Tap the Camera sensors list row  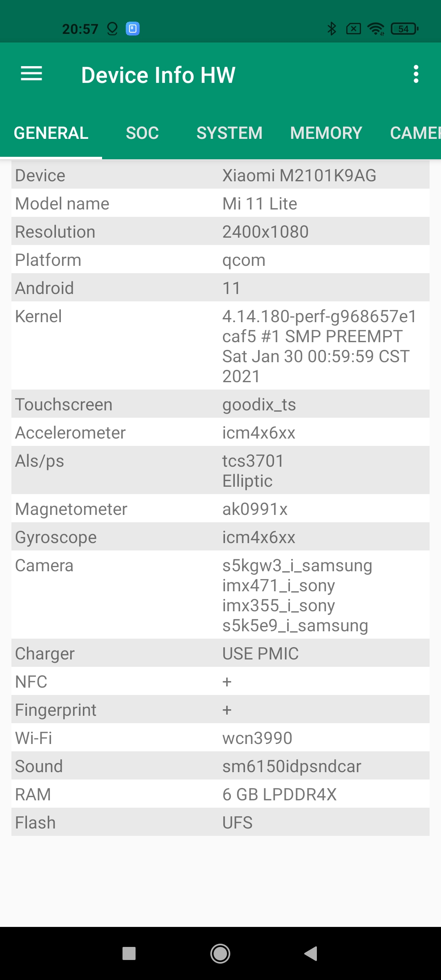[220, 595]
